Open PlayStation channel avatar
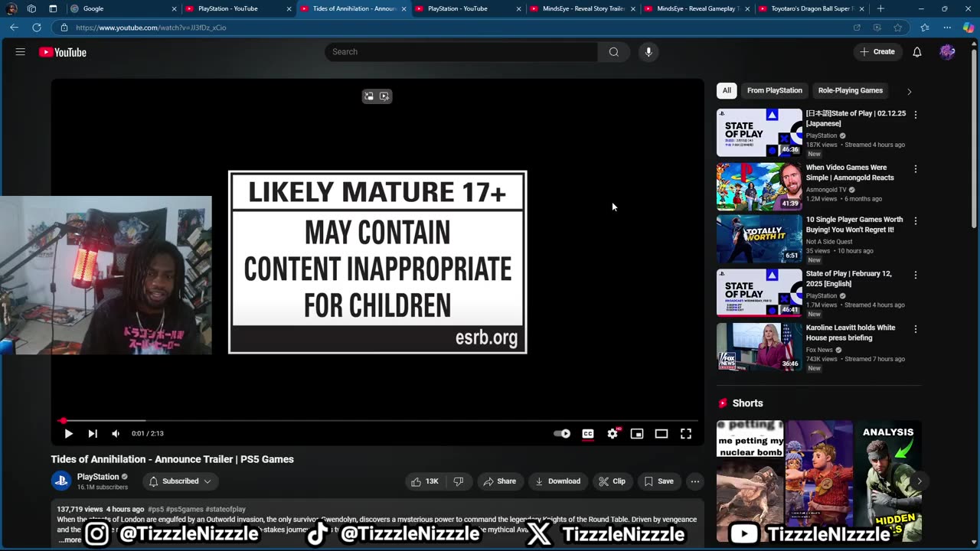Viewport: 980px width, 551px height. click(61, 481)
